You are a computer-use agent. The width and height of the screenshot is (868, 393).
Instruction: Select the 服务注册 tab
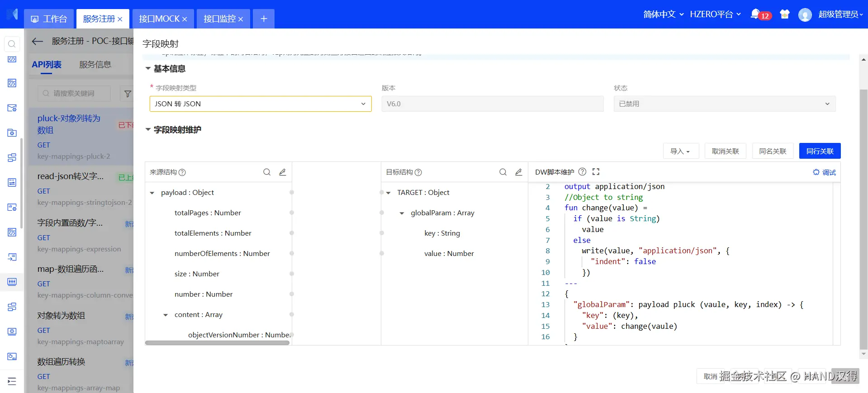tap(99, 19)
